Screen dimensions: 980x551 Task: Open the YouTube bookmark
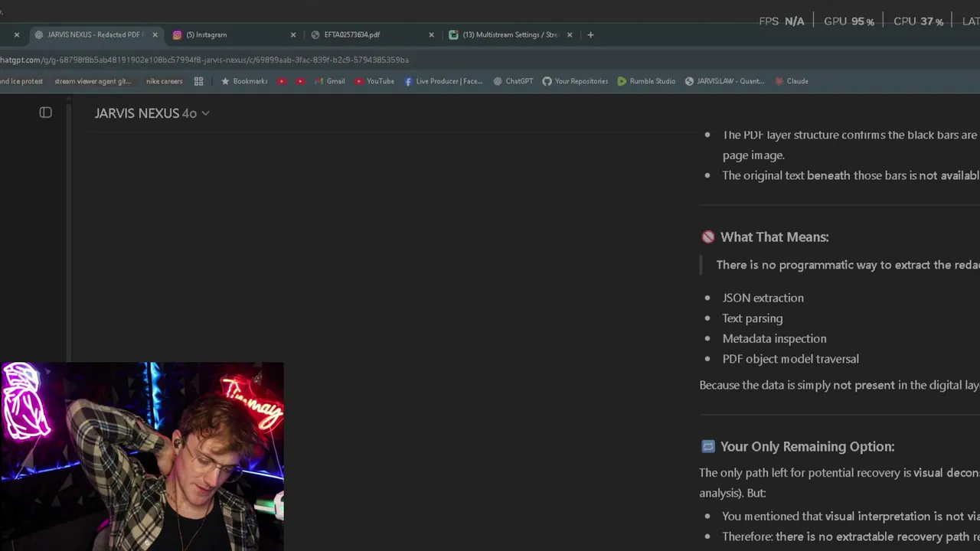tap(374, 81)
